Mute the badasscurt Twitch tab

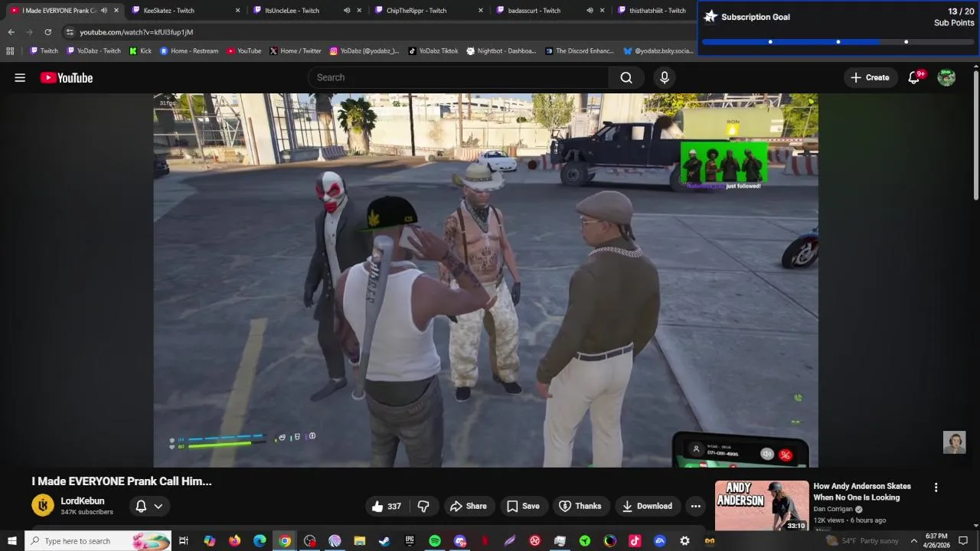590,11
